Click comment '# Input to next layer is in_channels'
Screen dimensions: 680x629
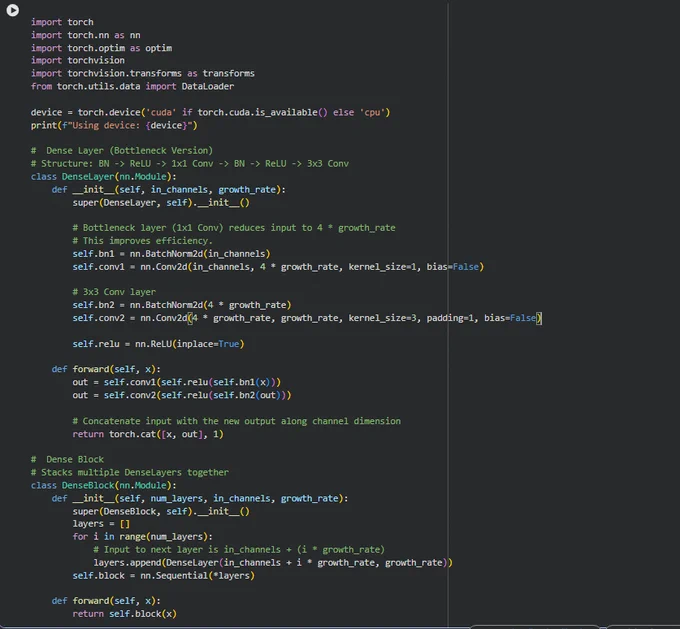(x=239, y=550)
